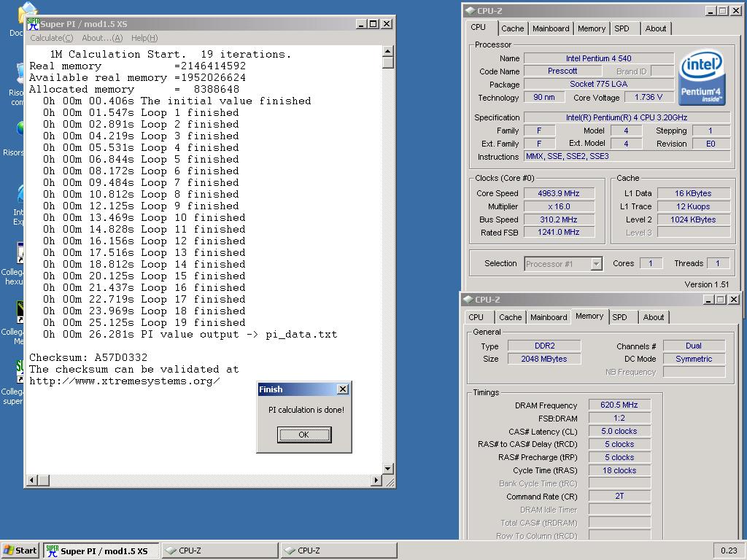Click the Loop 19 finished line
Viewport: 747px width, 560px height.
click(x=144, y=322)
